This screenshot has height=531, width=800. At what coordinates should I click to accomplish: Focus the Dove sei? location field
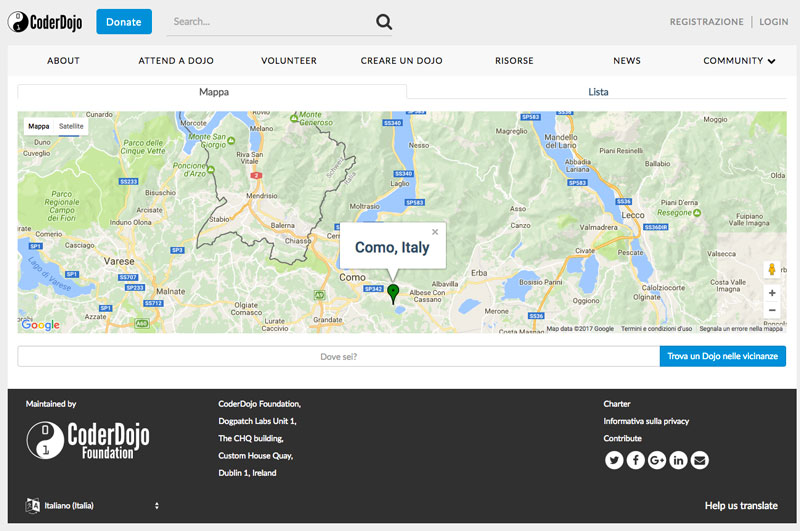339,356
